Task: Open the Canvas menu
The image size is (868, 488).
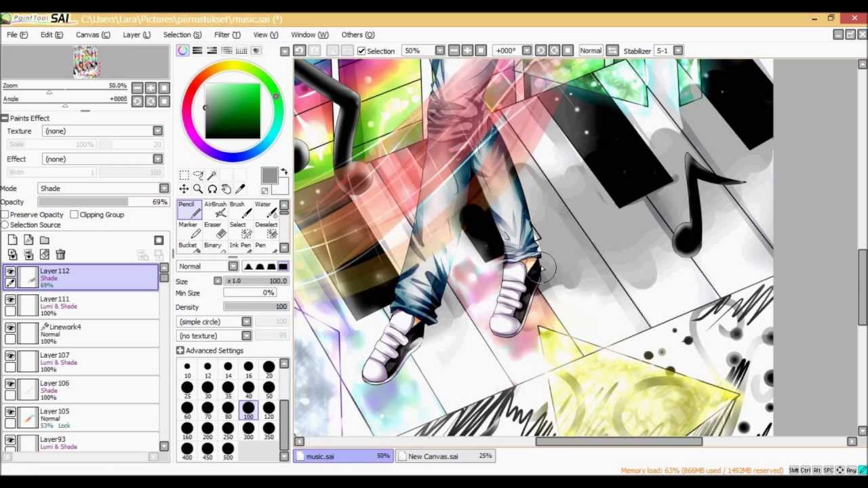Action: point(93,35)
